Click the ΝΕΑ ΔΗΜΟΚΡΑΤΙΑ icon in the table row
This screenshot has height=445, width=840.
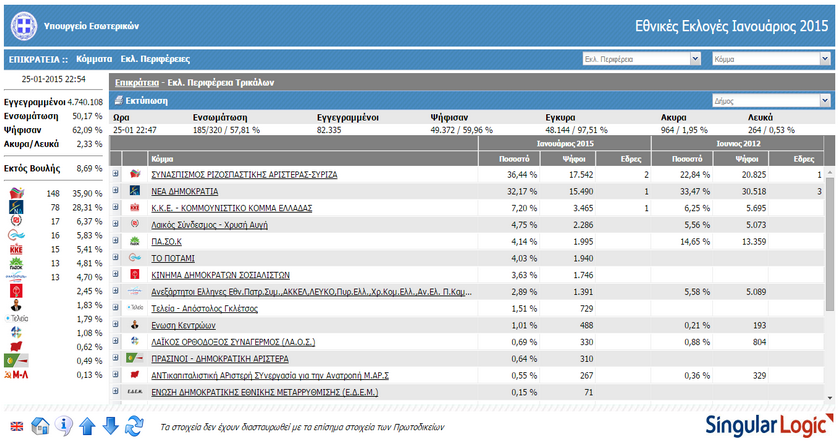[135, 191]
